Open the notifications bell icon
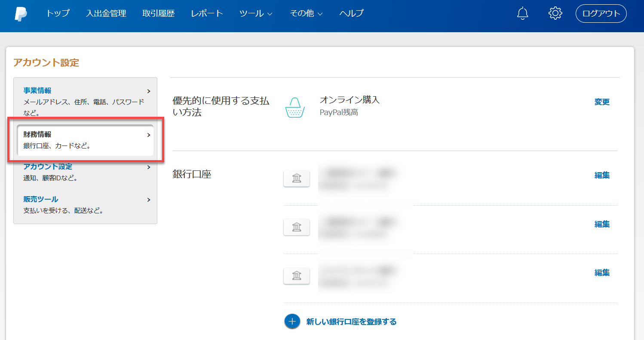Screen dimensions: 644x340 tap(522, 13)
